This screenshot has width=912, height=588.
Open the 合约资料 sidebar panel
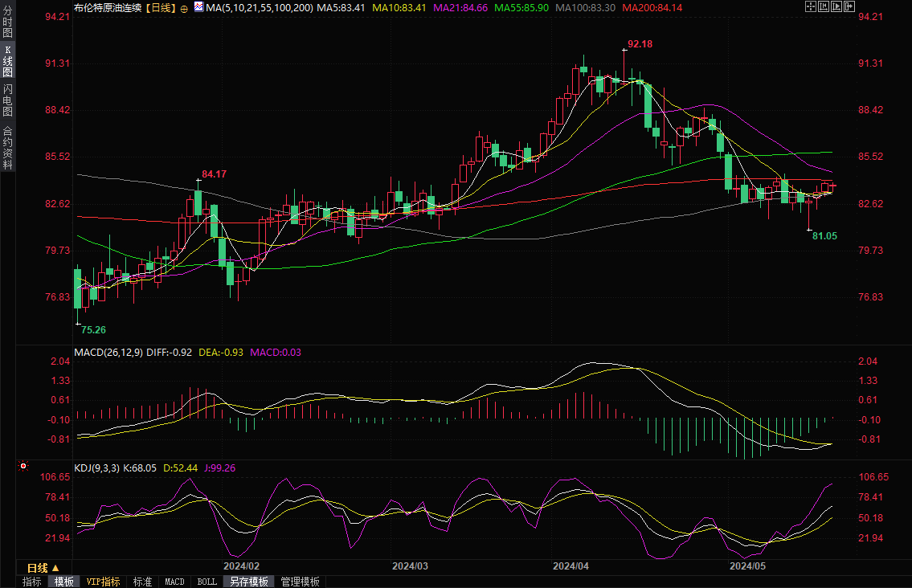7,147
